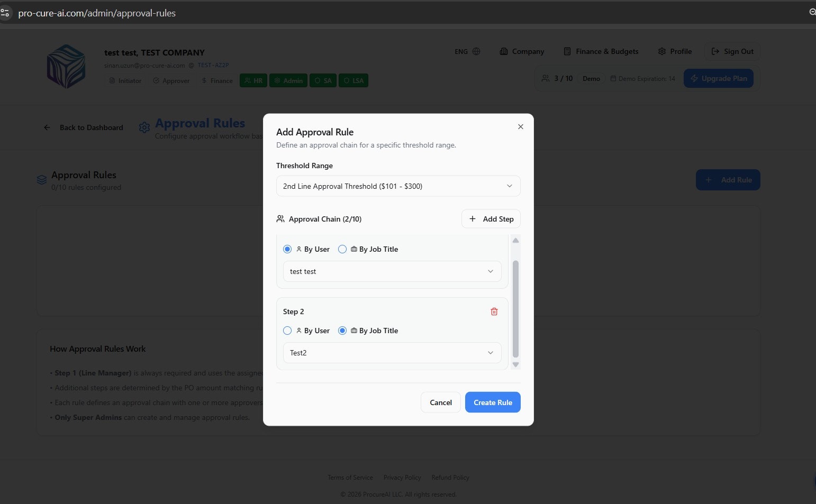The width and height of the screenshot is (816, 504).
Task: Click the Demo Expiration calendar icon
Action: [x=613, y=78]
